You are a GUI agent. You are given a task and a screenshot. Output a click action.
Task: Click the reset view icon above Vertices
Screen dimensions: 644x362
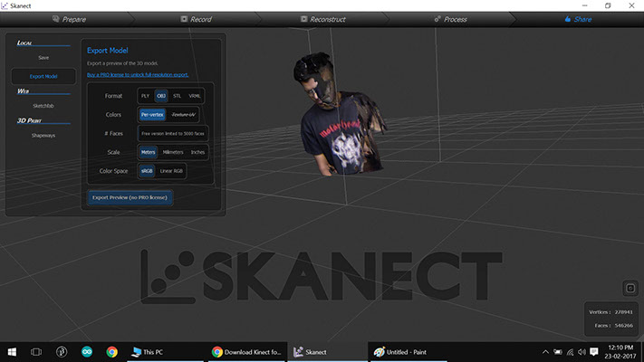pos(630,288)
